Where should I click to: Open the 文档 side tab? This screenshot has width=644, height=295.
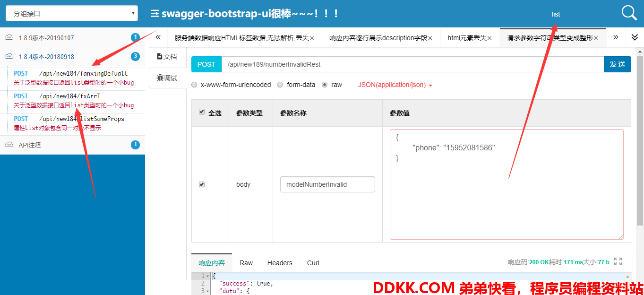(x=167, y=57)
